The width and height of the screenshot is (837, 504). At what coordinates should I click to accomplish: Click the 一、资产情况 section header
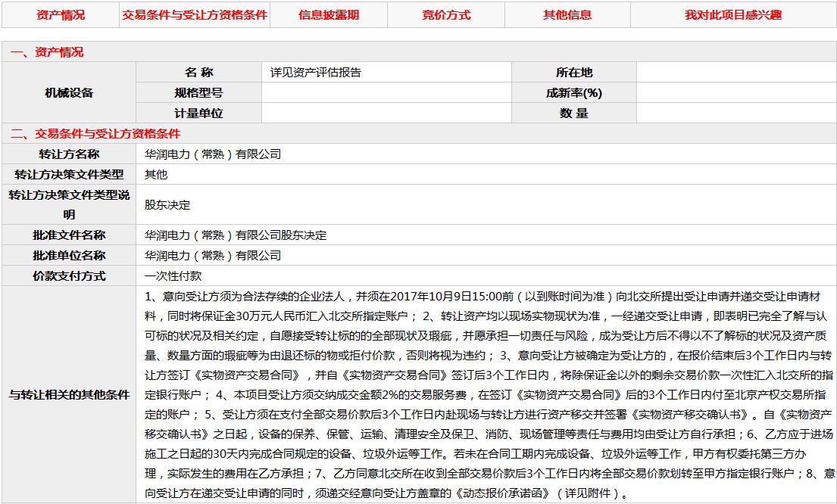click(x=47, y=52)
